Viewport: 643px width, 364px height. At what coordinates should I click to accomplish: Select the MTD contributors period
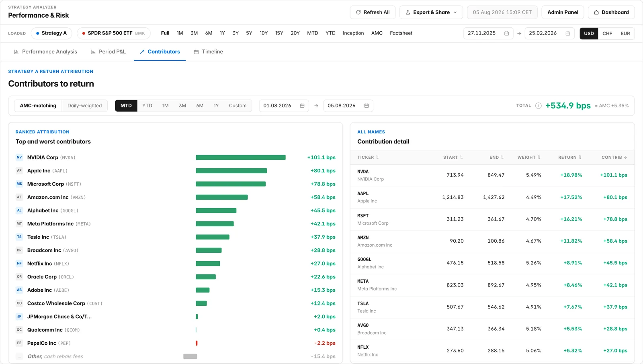(126, 106)
